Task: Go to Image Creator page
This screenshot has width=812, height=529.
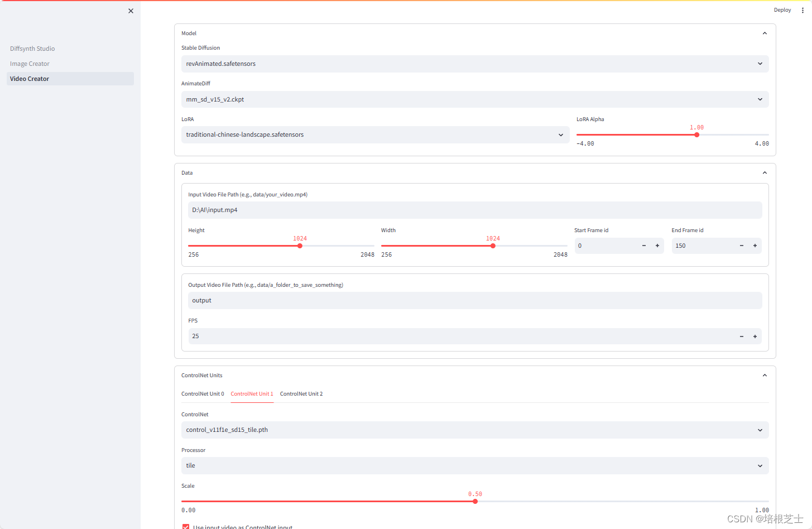Action: pyautogui.click(x=30, y=64)
